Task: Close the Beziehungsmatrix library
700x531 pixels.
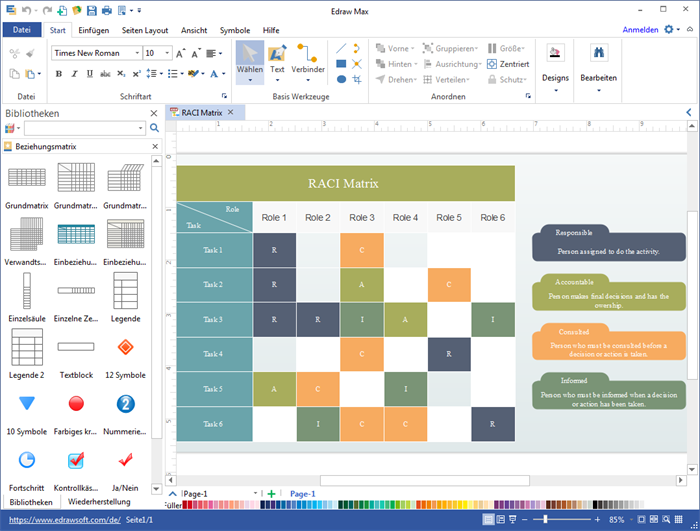Action: click(x=155, y=146)
